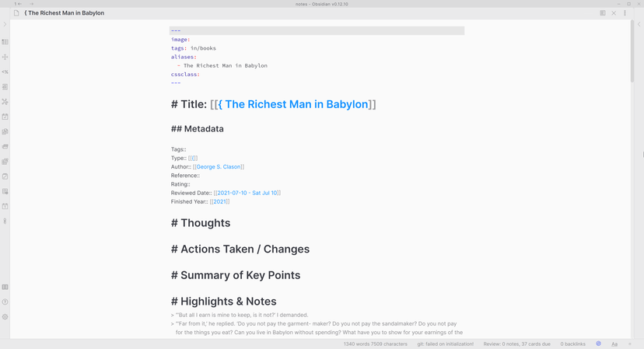Viewport: 644px width, 349px height.
Task: Open today's daily note calendar-check icon
Action: pos(5,117)
